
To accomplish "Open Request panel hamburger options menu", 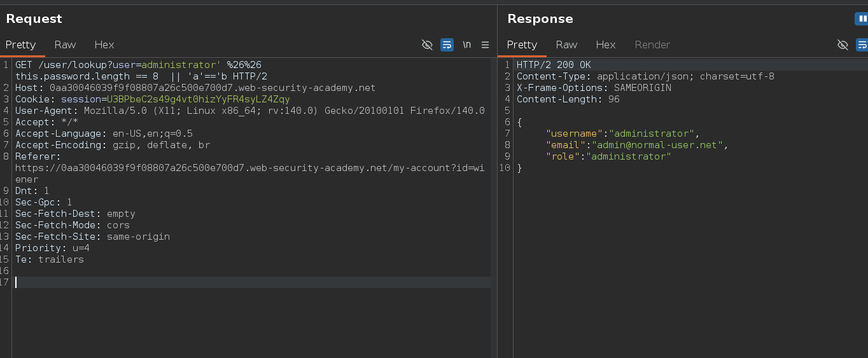I will coord(485,45).
